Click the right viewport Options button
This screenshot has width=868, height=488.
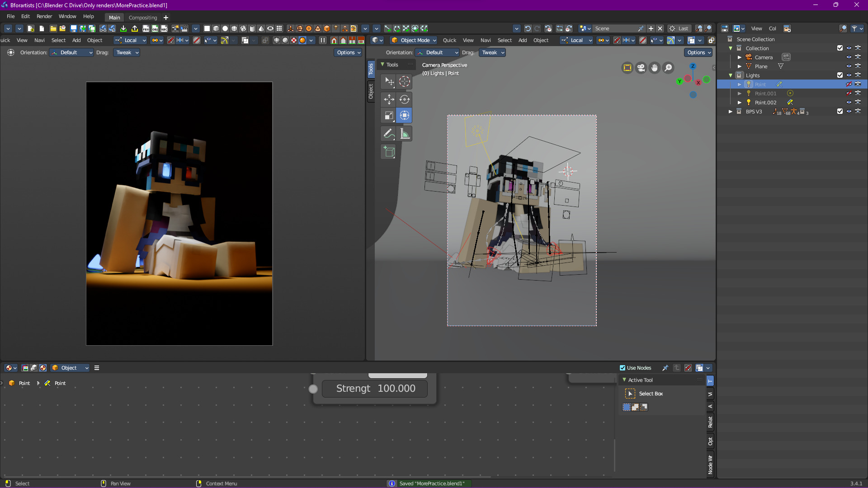(x=698, y=52)
